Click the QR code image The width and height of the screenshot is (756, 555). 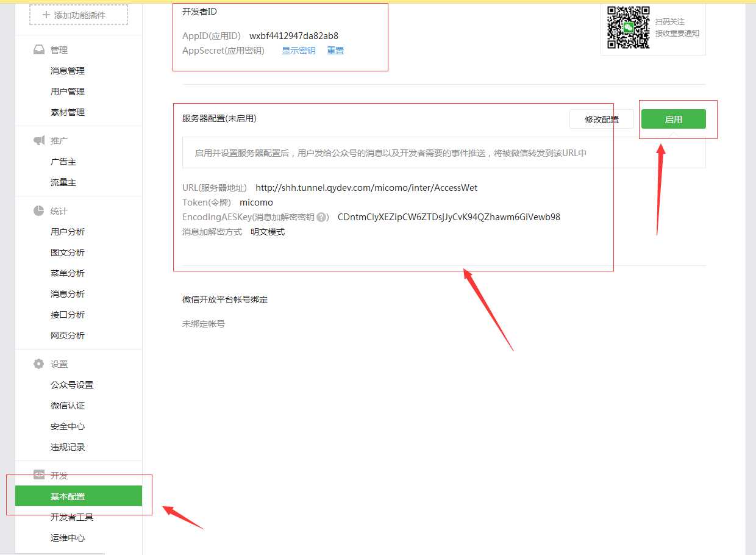[x=629, y=27]
